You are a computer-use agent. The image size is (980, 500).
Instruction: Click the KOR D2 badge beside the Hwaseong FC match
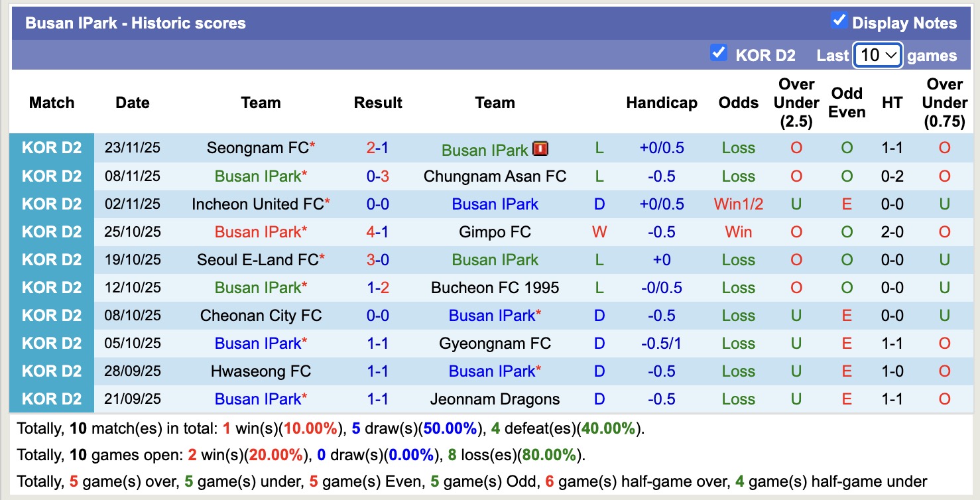(52, 371)
